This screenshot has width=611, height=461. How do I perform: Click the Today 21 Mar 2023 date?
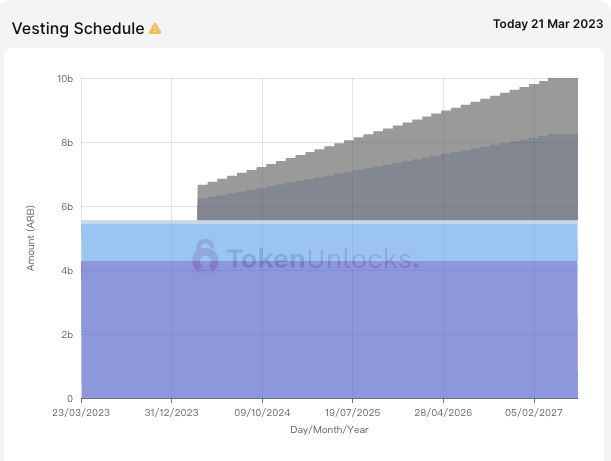click(547, 23)
